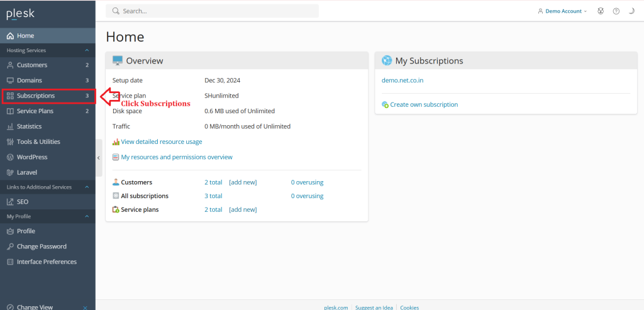The height and width of the screenshot is (310, 644).
Task: Open the Demo Account dropdown
Action: [x=562, y=11]
